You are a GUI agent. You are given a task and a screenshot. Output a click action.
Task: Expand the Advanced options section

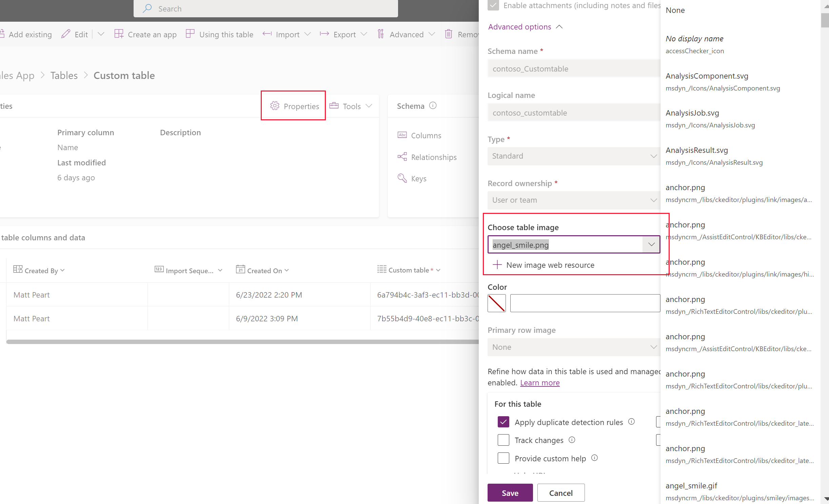point(519,27)
